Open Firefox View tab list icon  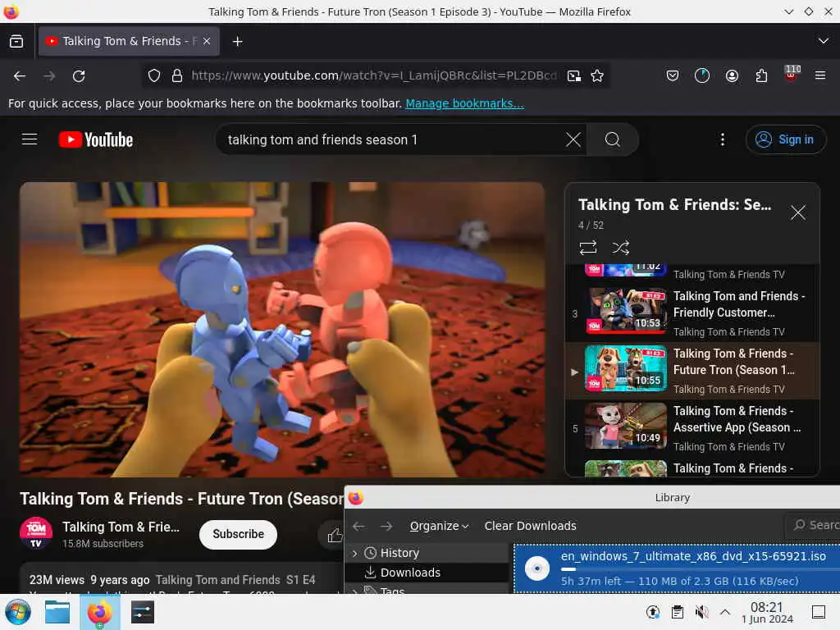(16, 41)
